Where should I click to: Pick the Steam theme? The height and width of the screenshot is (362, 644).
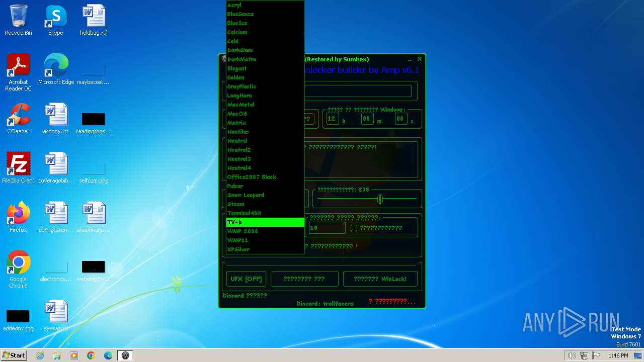tap(265, 204)
